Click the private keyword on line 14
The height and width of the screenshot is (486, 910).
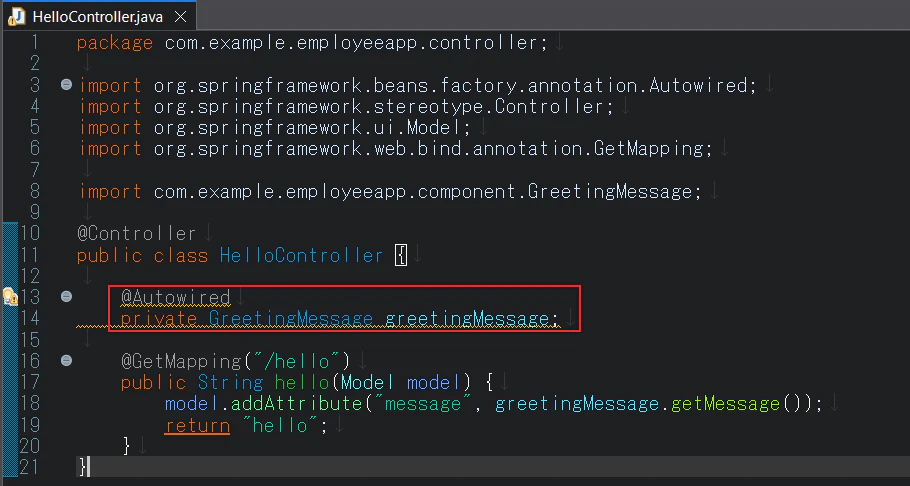159,319
